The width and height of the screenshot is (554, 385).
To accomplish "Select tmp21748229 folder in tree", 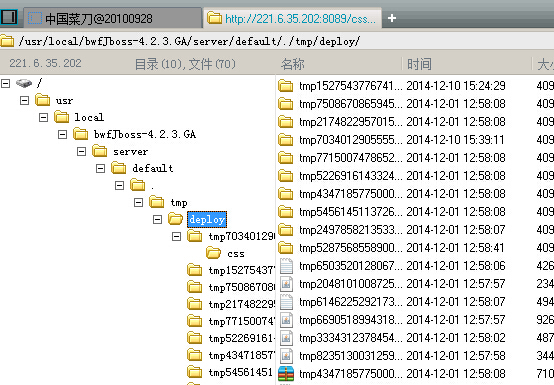I will pos(241,304).
